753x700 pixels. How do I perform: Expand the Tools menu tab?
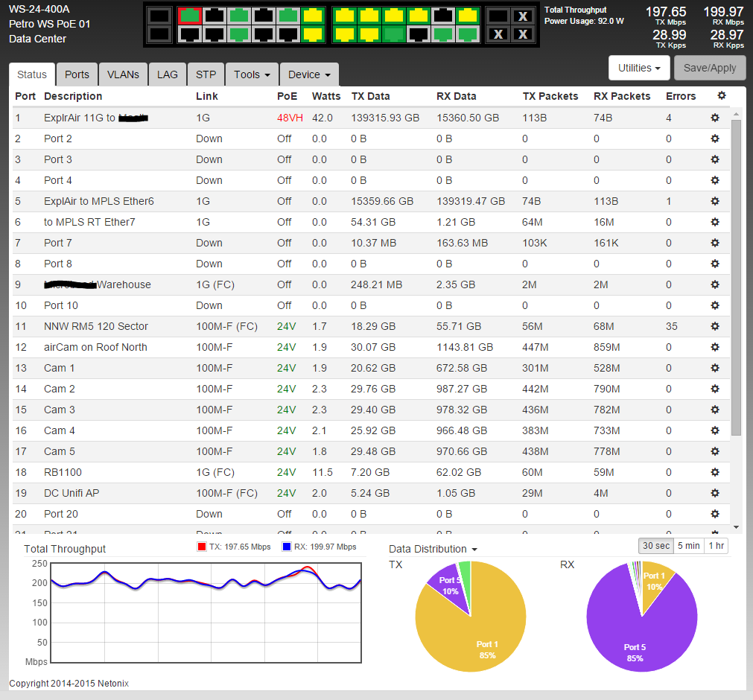click(x=252, y=74)
